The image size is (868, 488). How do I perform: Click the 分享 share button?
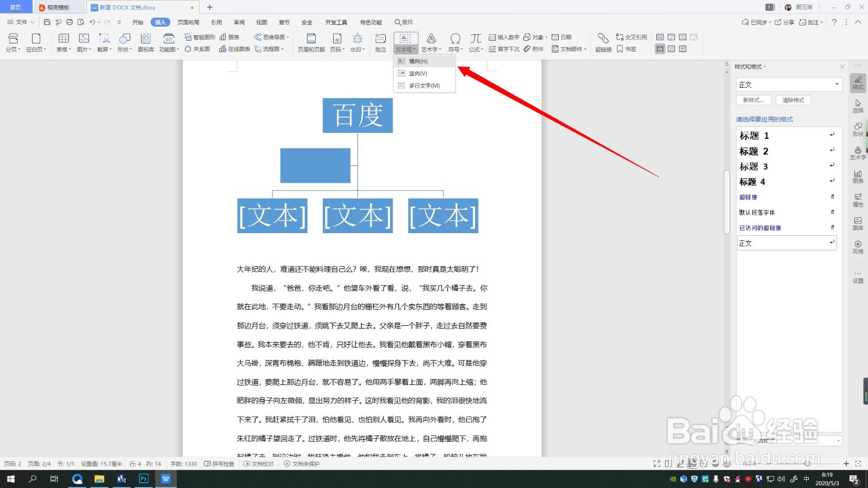pos(784,22)
